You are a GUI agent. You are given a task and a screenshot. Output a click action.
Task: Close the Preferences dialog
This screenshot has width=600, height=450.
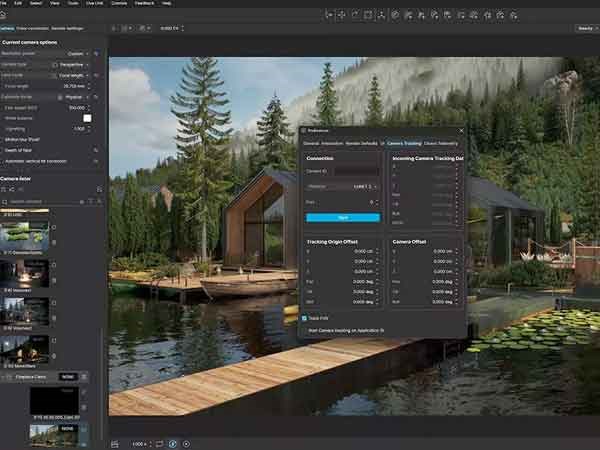pos(461,130)
